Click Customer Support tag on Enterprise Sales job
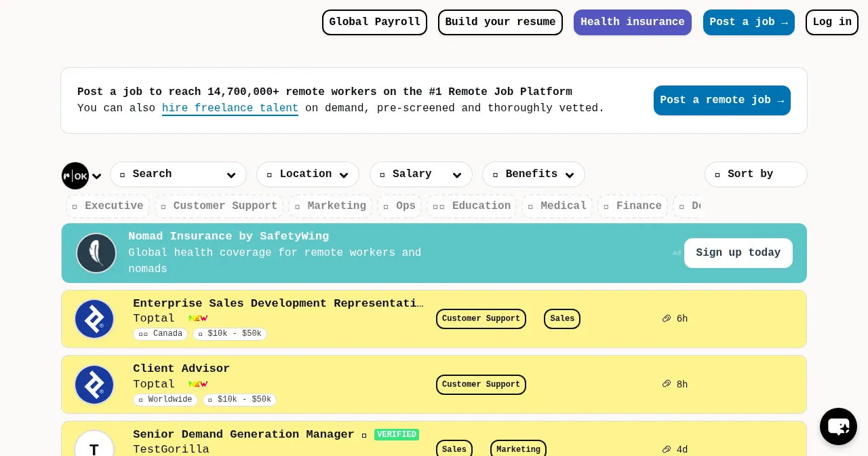 point(481,319)
